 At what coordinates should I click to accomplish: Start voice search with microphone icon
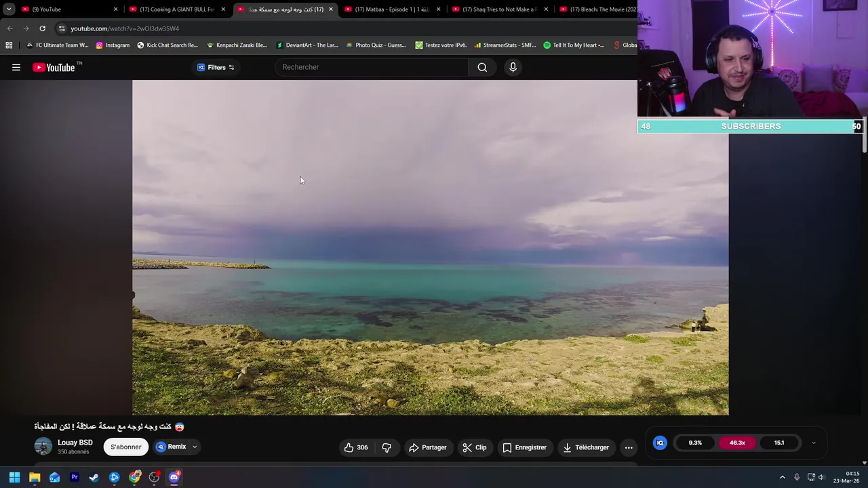click(513, 67)
